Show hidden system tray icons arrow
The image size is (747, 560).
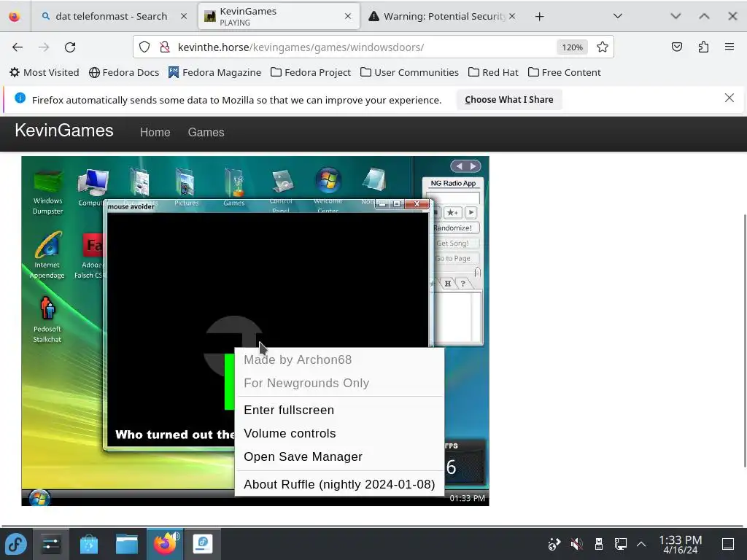[641, 544]
